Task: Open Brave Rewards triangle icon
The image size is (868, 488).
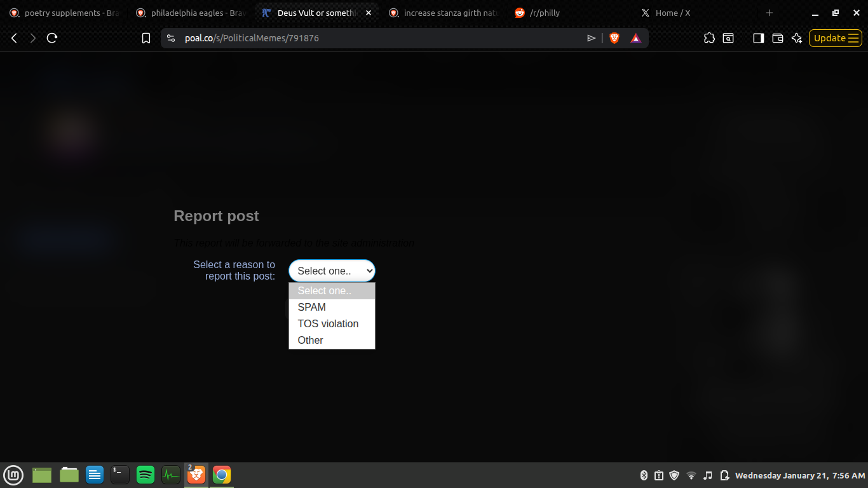Action: click(635, 38)
